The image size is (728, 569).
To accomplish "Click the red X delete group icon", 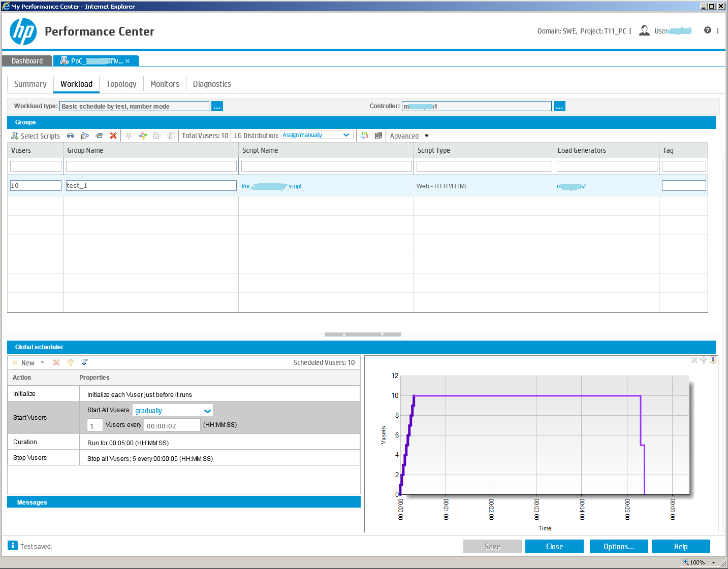I will [113, 136].
